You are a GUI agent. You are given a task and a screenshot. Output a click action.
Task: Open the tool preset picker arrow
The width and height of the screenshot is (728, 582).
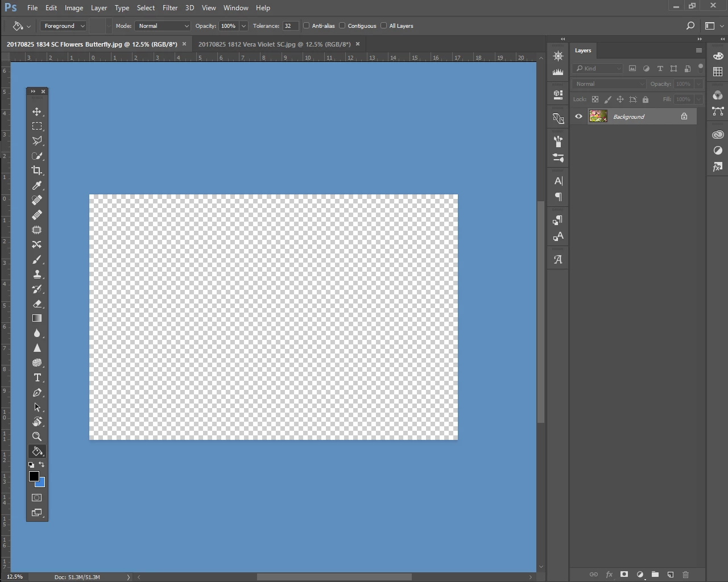tap(29, 26)
